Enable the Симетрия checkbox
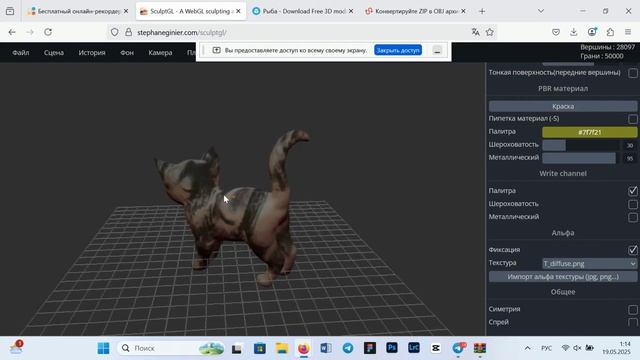This screenshot has width=640, height=360. [x=633, y=309]
